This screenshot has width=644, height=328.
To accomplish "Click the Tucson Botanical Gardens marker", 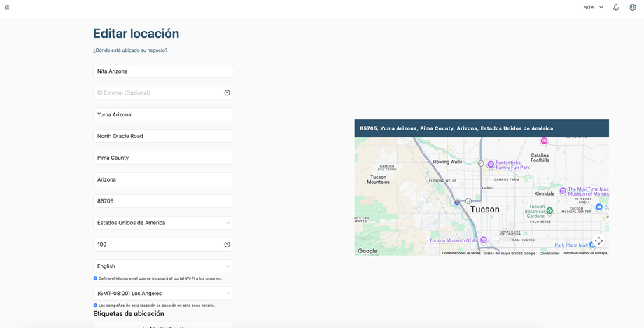I will tap(549, 211).
